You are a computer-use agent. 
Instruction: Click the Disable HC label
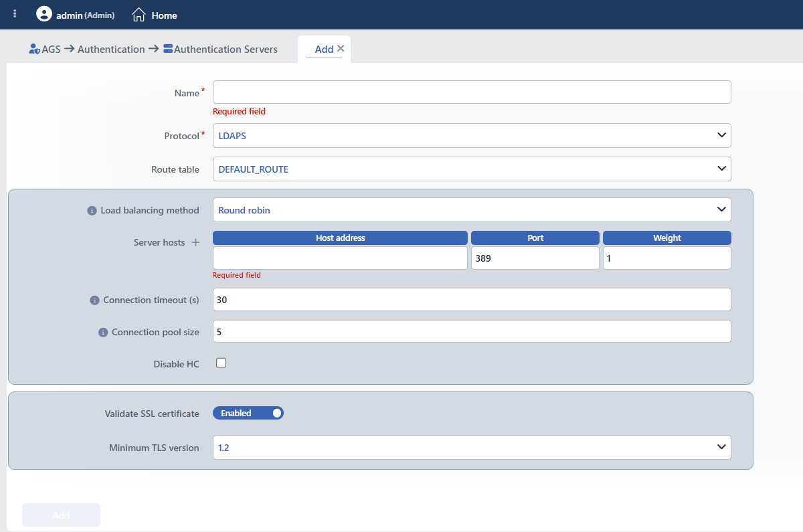click(176, 364)
